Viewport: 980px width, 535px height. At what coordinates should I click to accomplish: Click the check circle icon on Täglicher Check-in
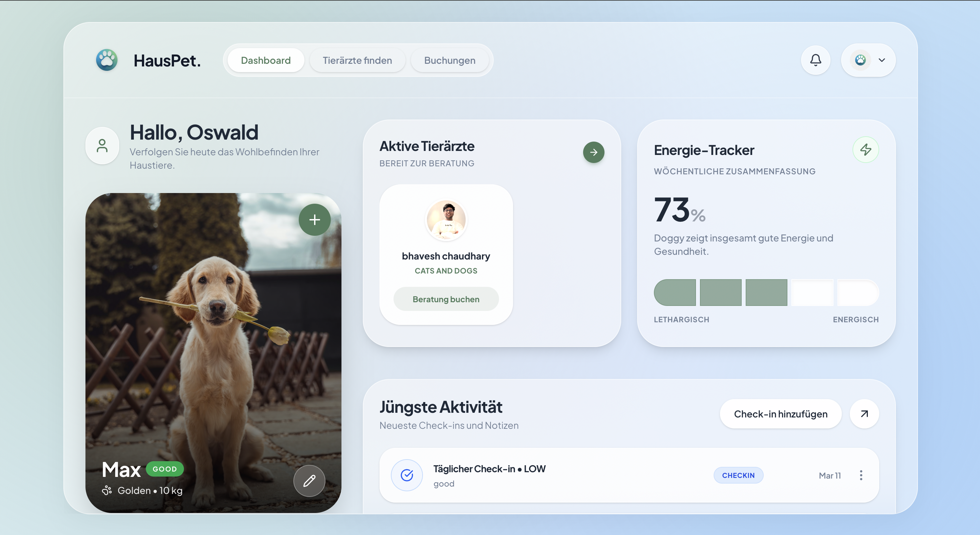click(x=407, y=475)
